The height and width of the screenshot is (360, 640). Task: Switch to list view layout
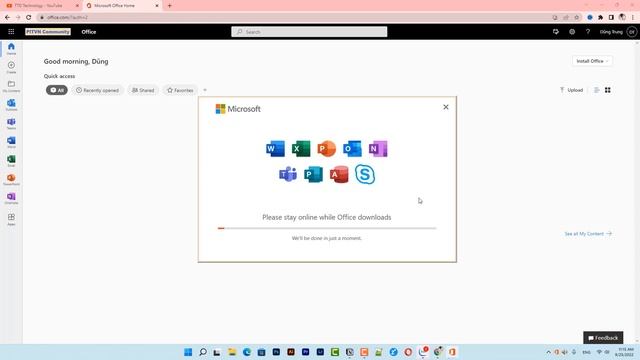[596, 90]
